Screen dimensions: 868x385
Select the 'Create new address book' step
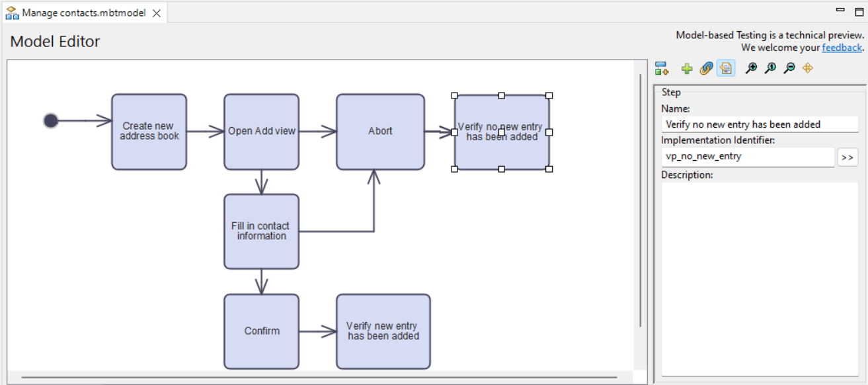tap(149, 132)
